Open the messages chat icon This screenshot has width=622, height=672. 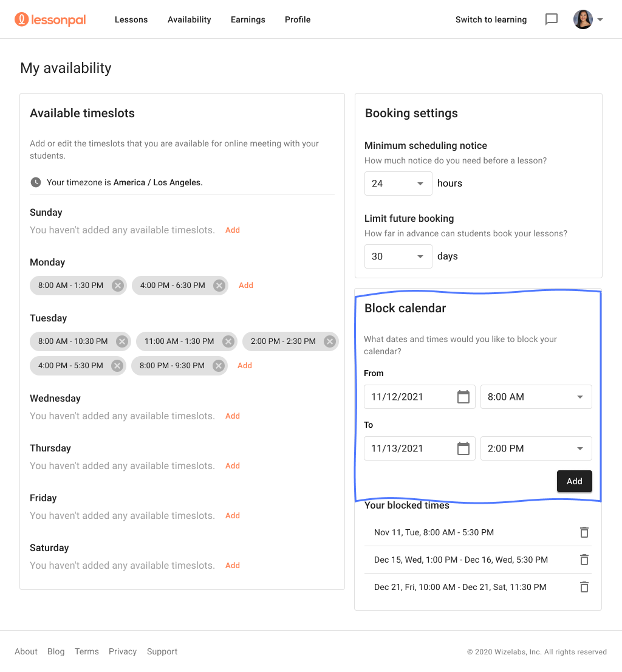(552, 19)
